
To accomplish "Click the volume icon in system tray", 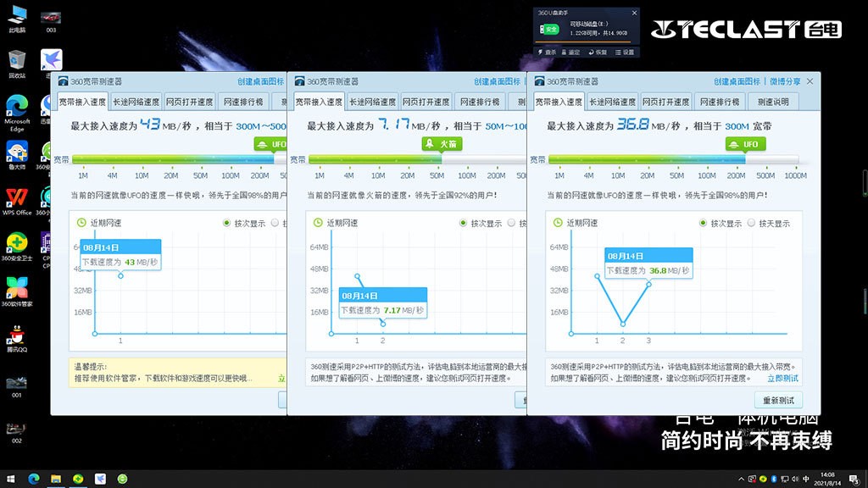I will click(795, 480).
